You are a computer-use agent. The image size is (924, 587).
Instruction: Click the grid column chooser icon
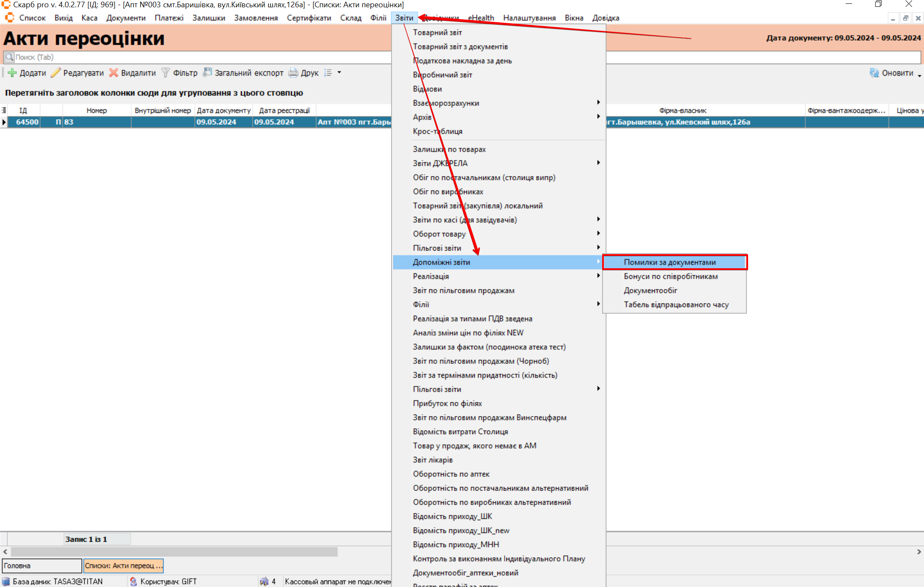click(4, 110)
